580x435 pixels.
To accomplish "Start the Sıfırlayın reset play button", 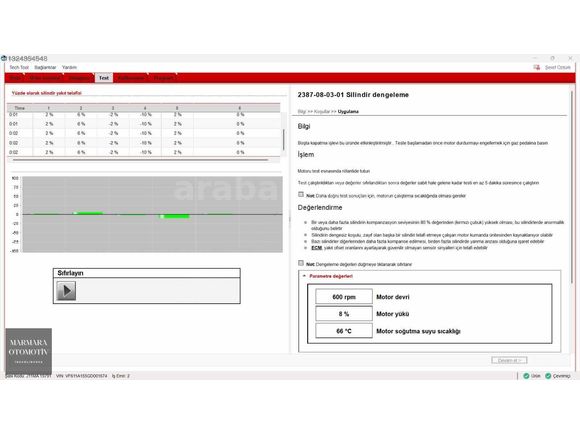I will [x=66, y=290].
